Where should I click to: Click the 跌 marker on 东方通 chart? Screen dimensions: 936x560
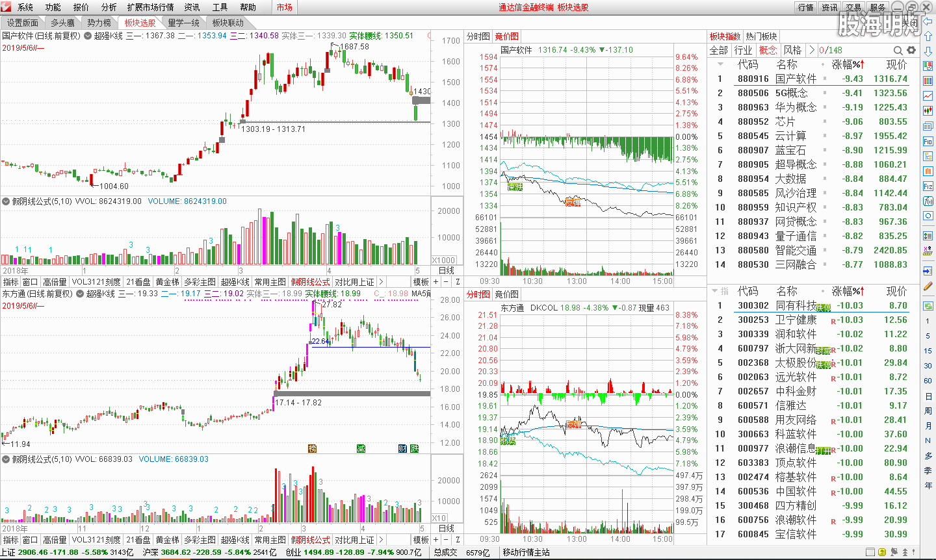click(415, 448)
